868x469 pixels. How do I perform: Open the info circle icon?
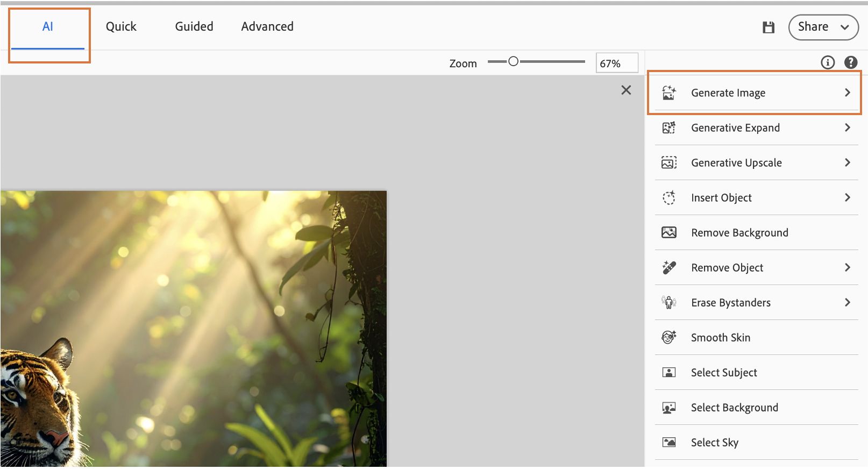828,62
